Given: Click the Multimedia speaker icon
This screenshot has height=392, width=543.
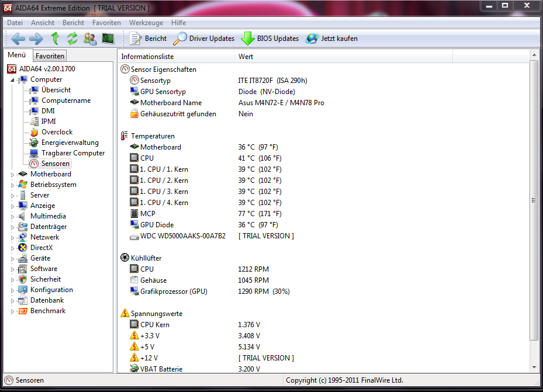Looking at the screenshot, I should point(22,216).
